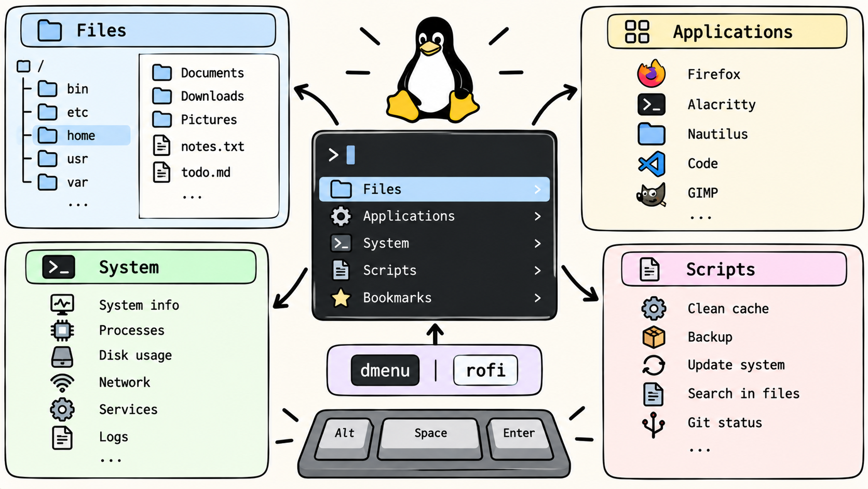Click the System info monitor icon
Viewport: 868px width, 489px height.
[62, 305]
